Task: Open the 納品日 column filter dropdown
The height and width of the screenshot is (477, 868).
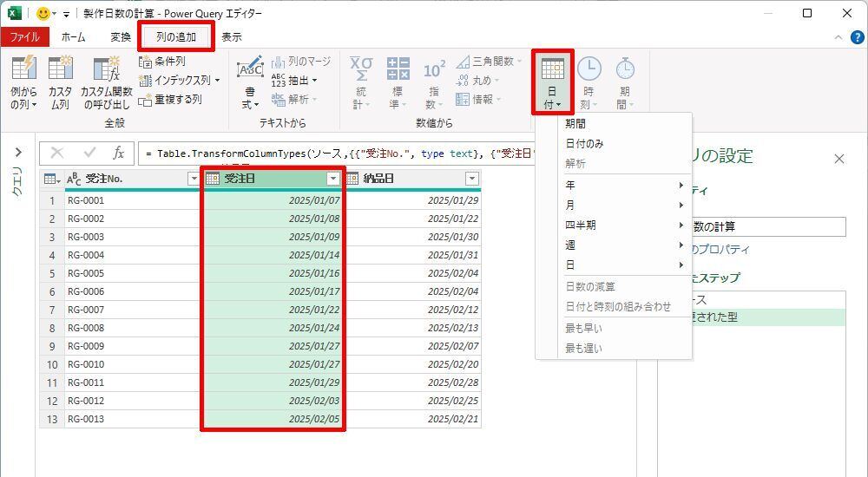Action: [x=471, y=179]
